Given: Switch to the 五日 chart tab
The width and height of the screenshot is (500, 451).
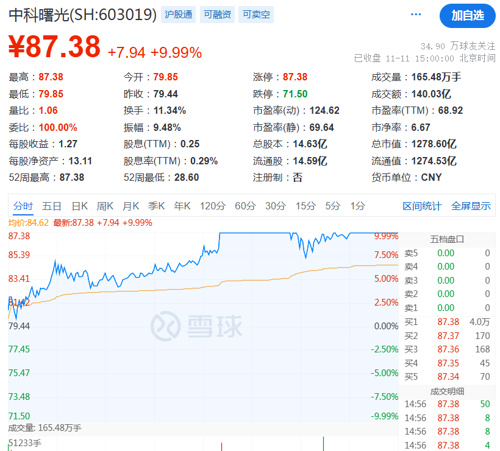Looking at the screenshot, I should coord(52,206).
